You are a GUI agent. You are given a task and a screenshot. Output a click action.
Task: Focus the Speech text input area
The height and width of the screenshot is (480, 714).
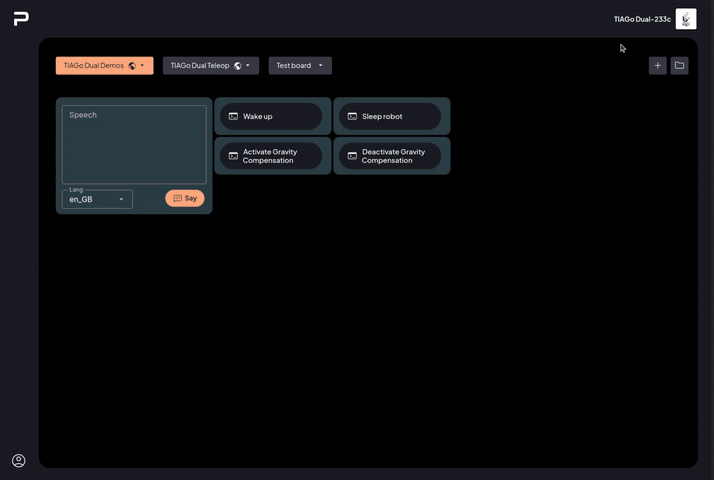(x=134, y=145)
